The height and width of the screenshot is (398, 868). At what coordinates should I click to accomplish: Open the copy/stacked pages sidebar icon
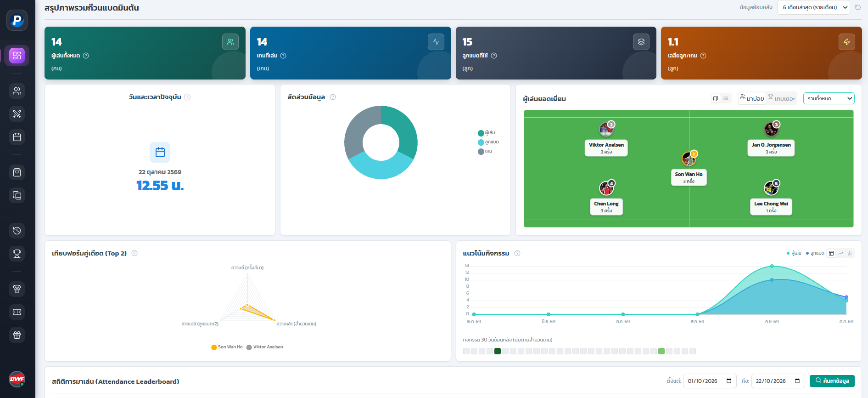17,195
